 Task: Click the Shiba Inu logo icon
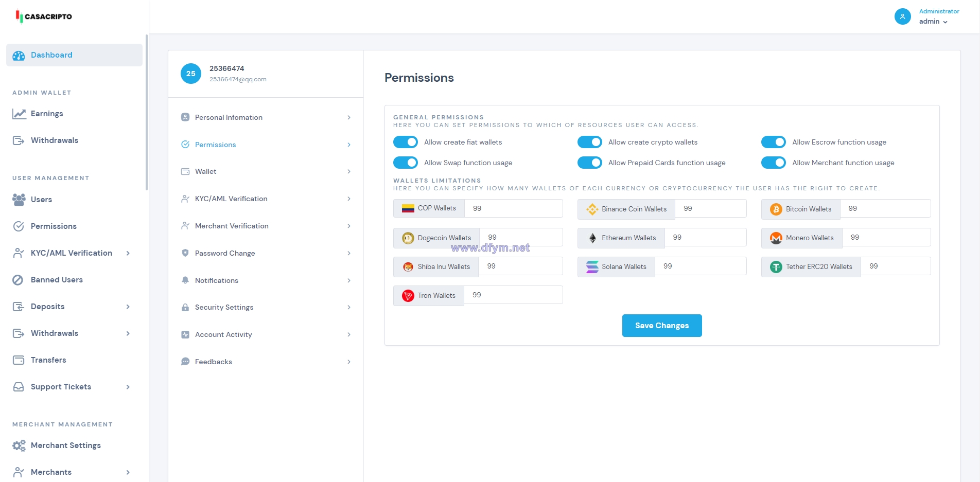(408, 267)
